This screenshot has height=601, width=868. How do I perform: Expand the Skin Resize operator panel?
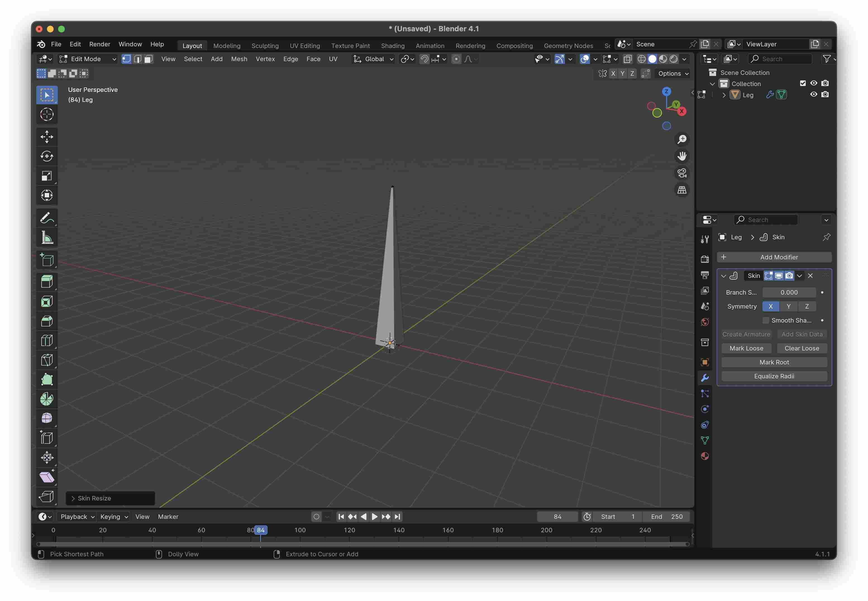click(x=73, y=499)
